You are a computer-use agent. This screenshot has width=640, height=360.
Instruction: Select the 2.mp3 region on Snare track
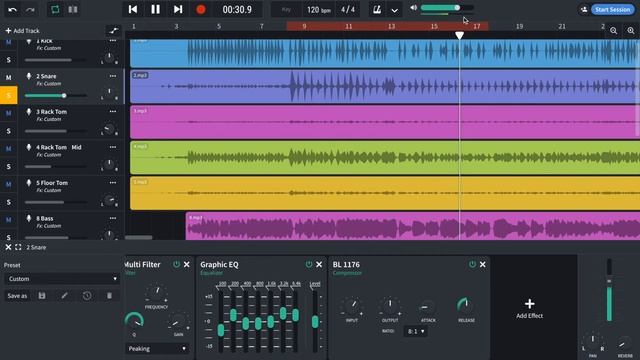[384, 87]
